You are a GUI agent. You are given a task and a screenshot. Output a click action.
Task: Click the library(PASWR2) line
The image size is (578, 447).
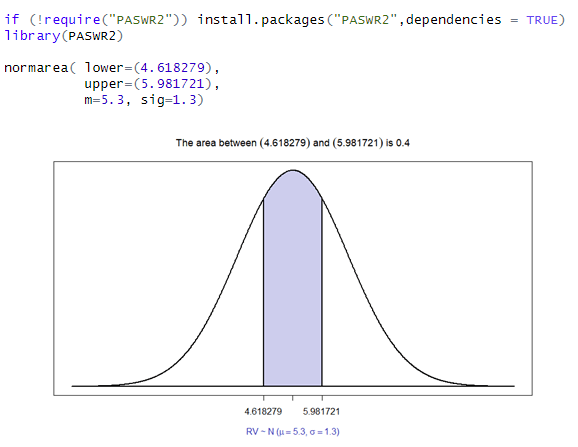pyautogui.click(x=63, y=36)
